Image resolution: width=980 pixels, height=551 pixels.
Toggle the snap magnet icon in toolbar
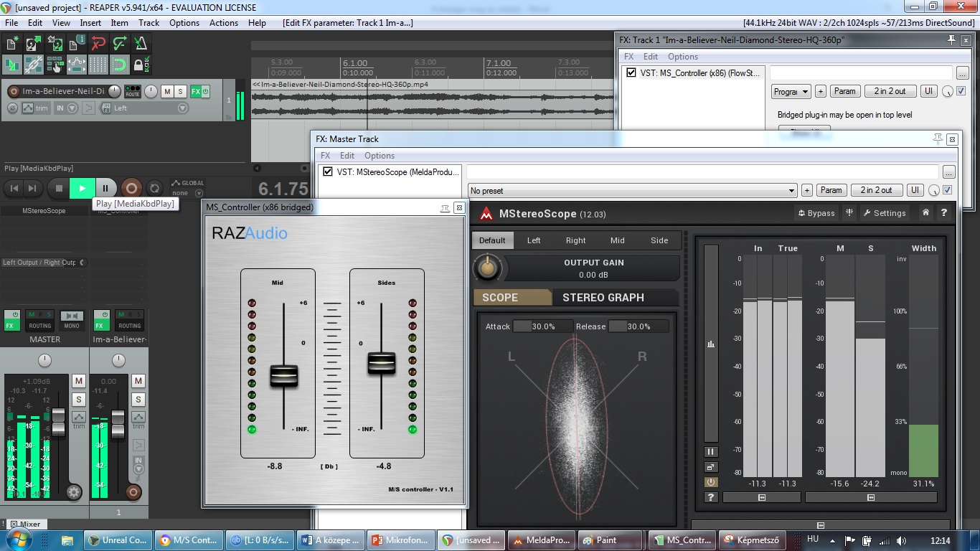(x=120, y=65)
